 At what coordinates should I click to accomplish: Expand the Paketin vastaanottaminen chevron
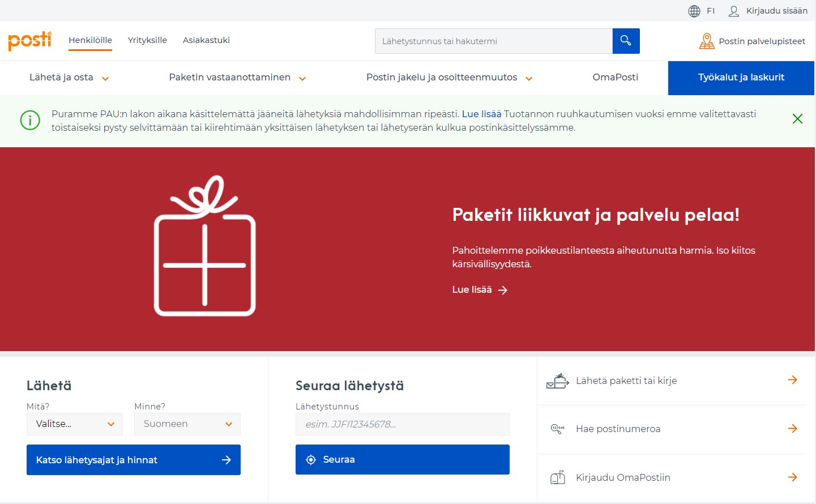coord(302,79)
